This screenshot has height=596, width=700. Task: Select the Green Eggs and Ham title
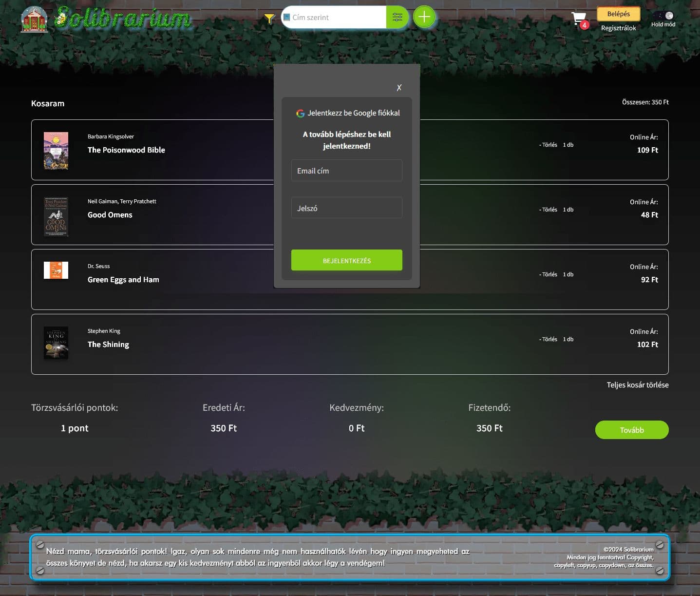coord(123,280)
